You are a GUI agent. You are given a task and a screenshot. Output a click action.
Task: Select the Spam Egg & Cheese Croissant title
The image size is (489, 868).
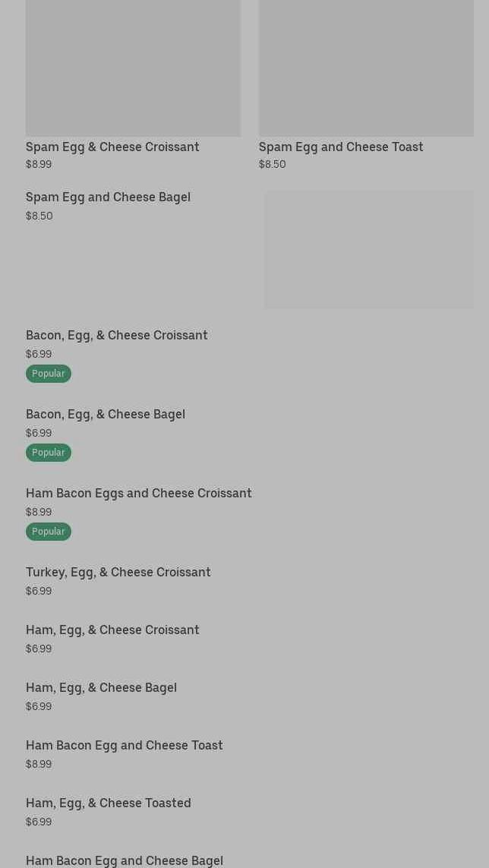coord(112,147)
